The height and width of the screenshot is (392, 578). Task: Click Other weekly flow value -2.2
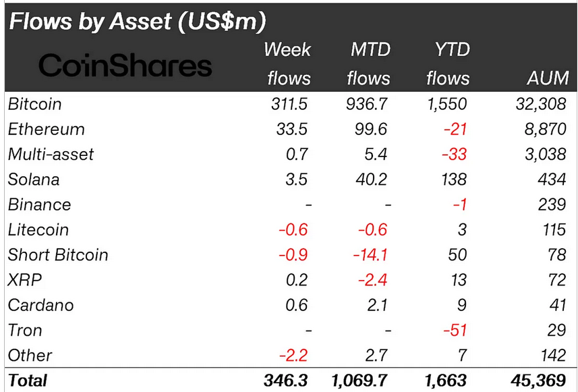click(x=293, y=355)
